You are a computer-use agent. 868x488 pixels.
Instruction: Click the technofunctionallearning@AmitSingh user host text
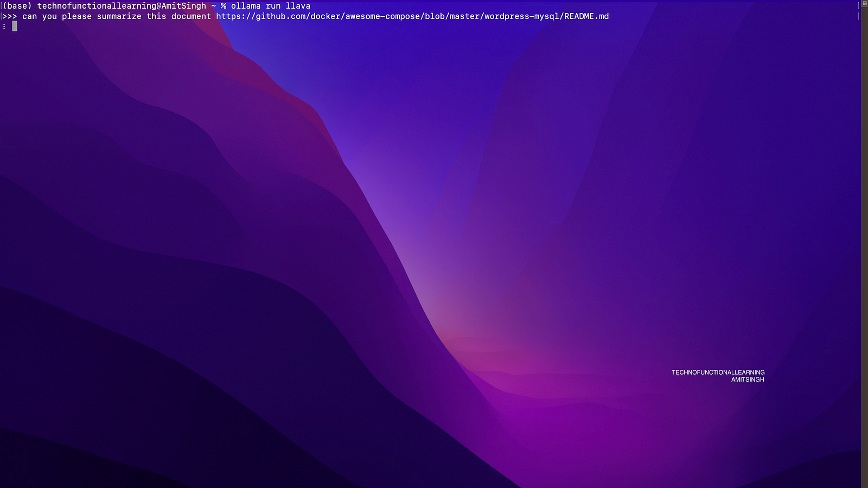tap(122, 6)
